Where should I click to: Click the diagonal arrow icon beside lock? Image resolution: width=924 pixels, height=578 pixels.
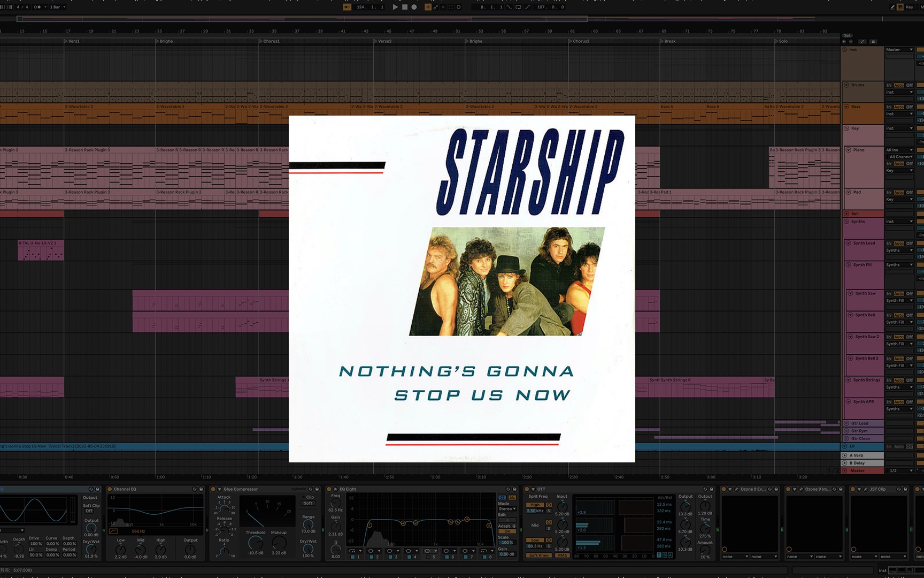pyautogui.click(x=862, y=41)
